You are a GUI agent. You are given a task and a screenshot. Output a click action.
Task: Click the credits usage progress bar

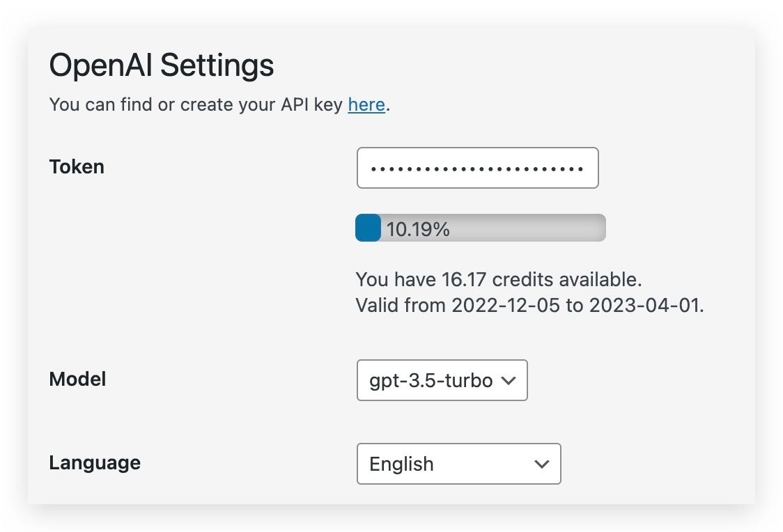(x=481, y=227)
